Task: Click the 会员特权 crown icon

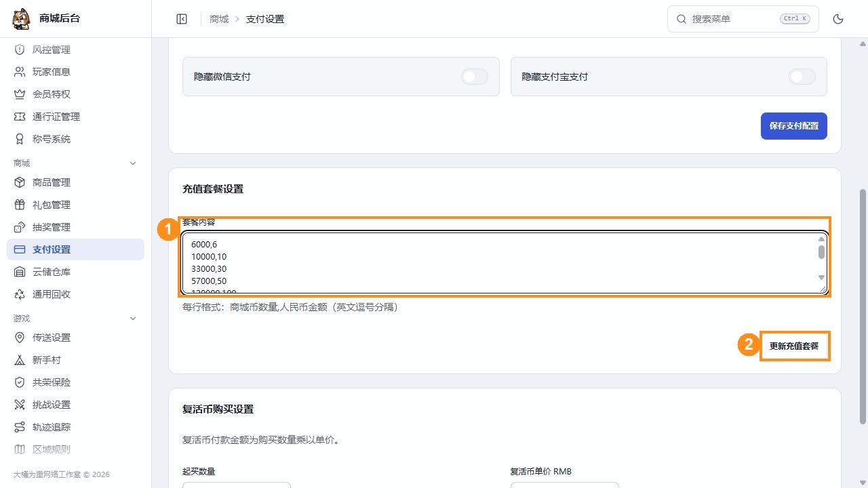Action: tap(20, 94)
